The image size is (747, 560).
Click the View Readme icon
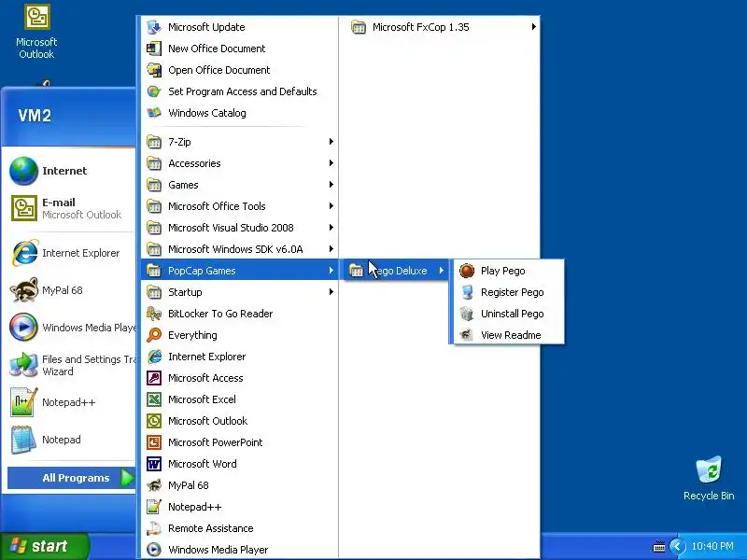(467, 335)
